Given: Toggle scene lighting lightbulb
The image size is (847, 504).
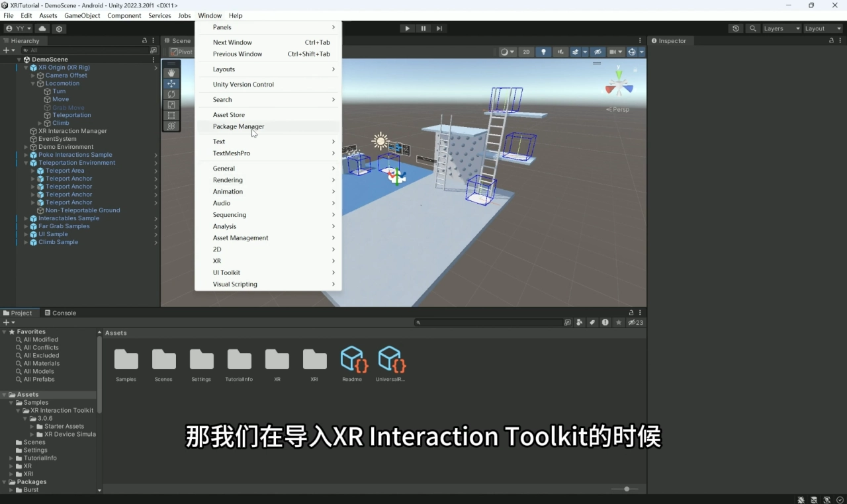Looking at the screenshot, I should tap(543, 52).
